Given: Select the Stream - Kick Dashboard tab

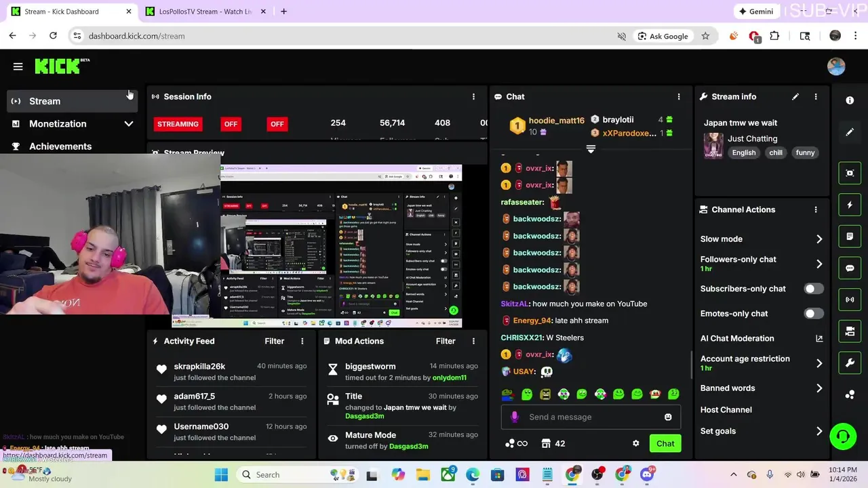Looking at the screenshot, I should point(69,12).
